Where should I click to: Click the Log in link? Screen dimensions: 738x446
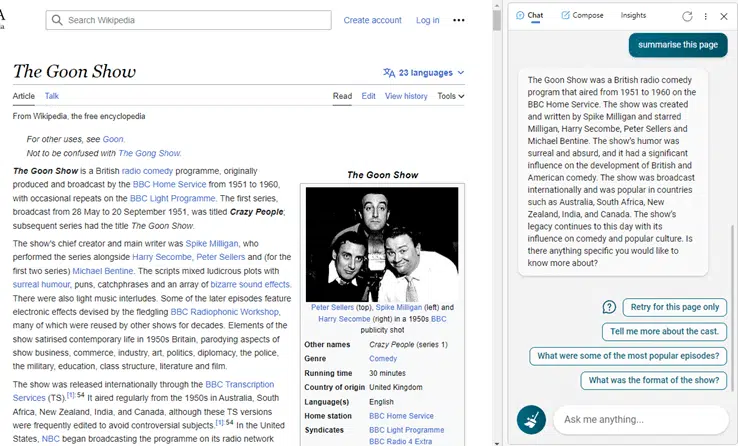(427, 20)
